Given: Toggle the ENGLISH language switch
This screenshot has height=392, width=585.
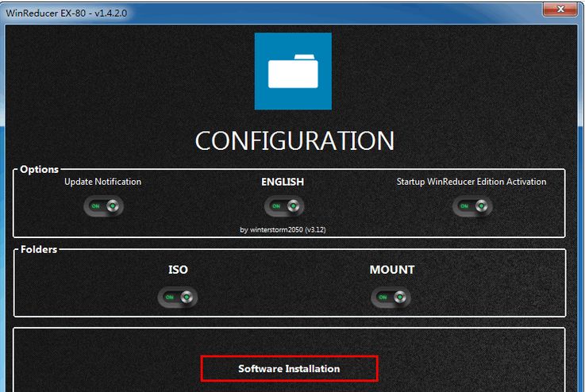Looking at the screenshot, I should pos(284,206).
